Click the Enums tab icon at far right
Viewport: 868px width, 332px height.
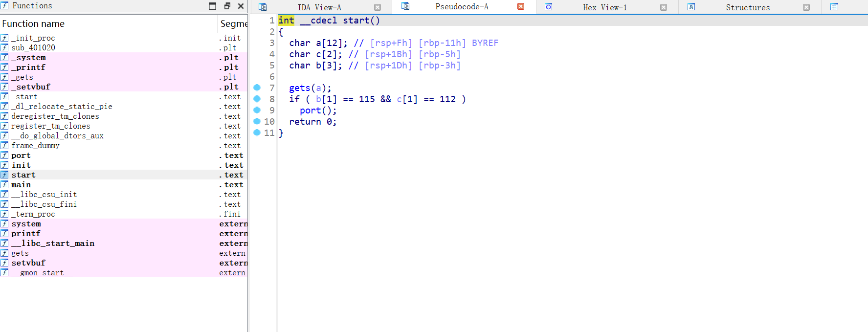pyautogui.click(x=834, y=7)
